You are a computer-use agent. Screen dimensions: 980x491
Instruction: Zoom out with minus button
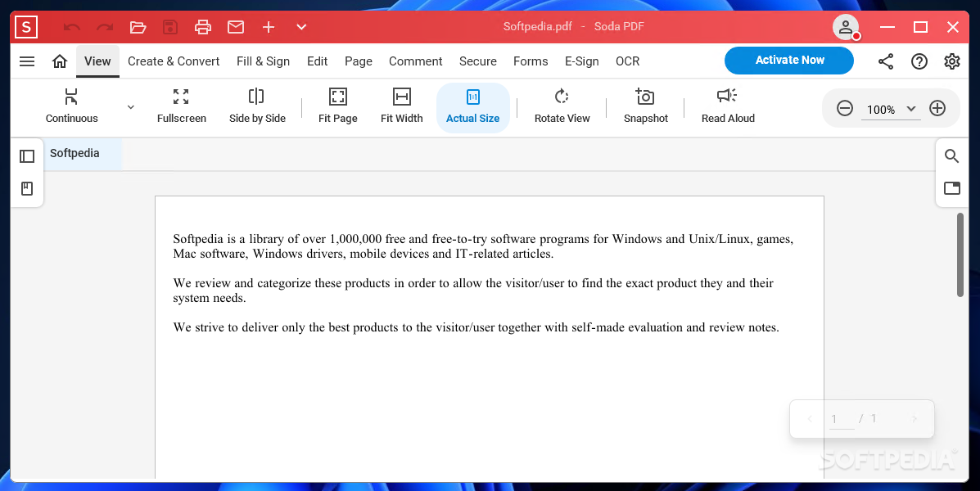tap(844, 109)
